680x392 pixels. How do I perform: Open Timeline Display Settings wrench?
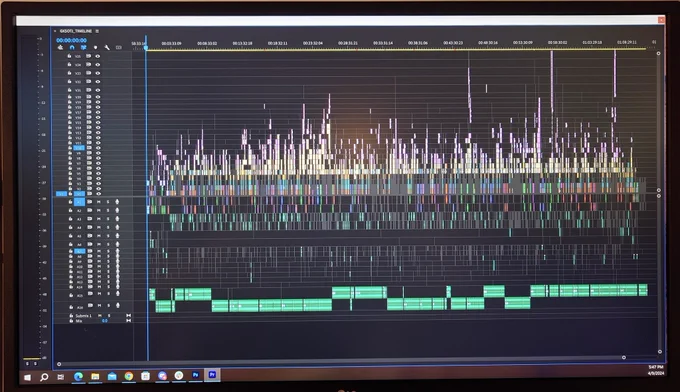tap(107, 47)
